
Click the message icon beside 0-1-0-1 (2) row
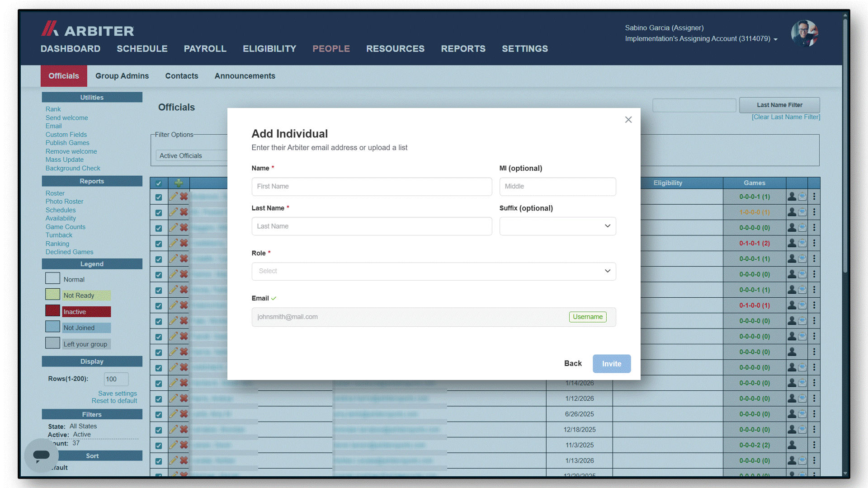click(x=802, y=243)
